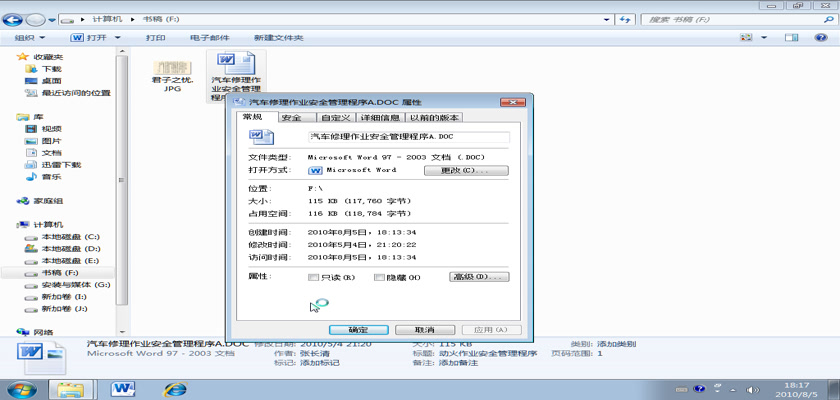Expand the 组织 dropdown menu
This screenshot has width=840, height=400.
(x=29, y=38)
